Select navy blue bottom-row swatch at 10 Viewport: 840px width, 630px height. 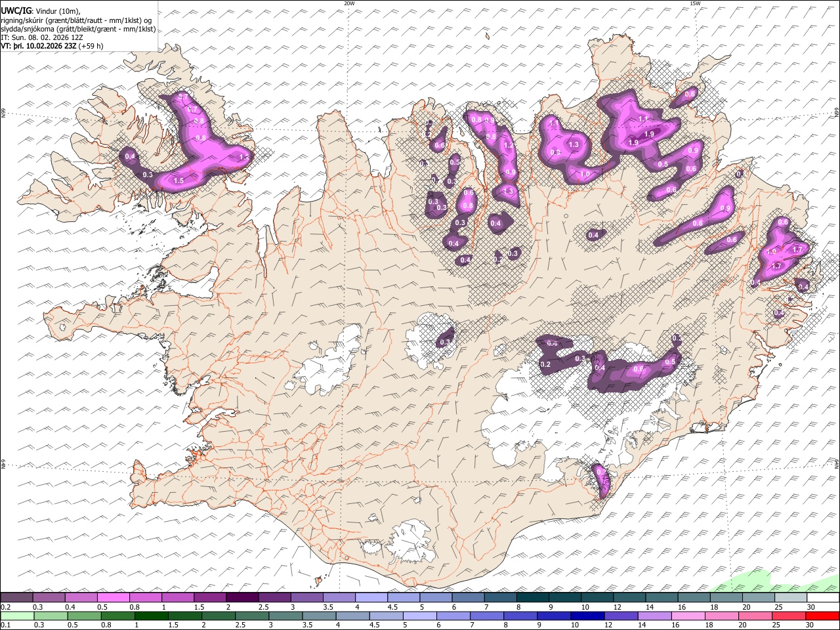pos(587,616)
